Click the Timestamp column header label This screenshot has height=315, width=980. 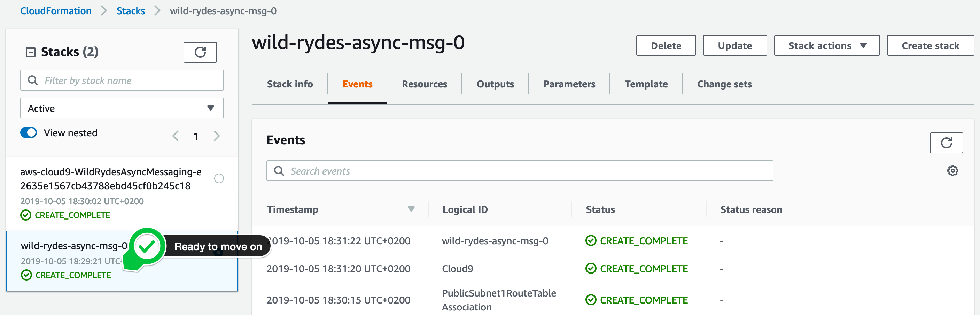point(292,209)
